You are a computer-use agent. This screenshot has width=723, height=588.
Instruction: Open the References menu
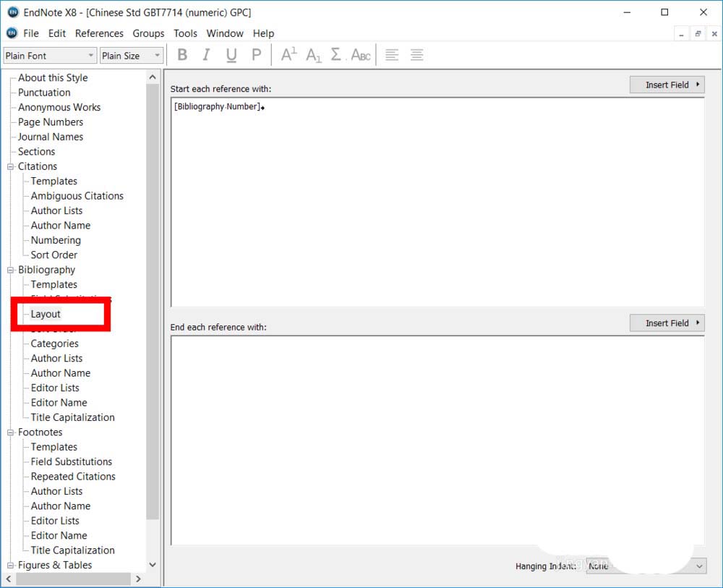99,33
